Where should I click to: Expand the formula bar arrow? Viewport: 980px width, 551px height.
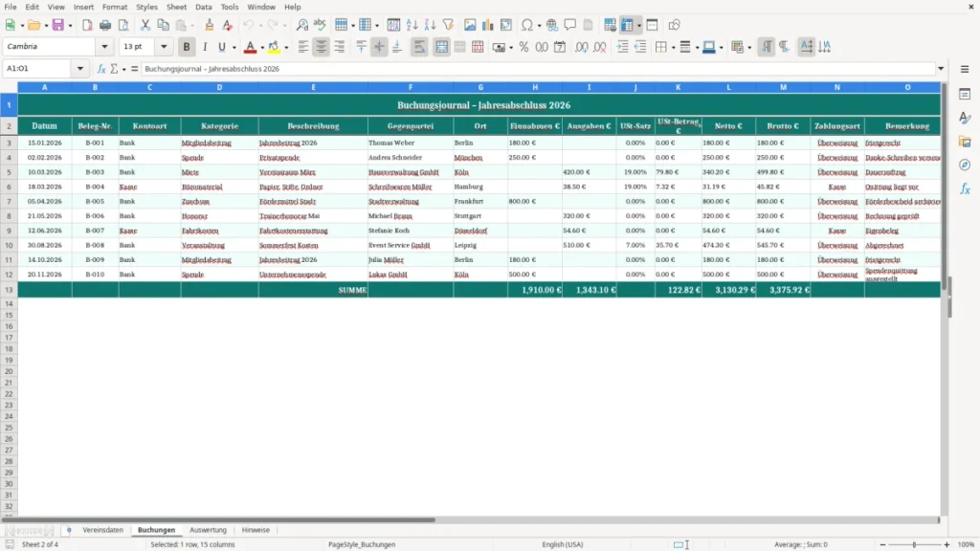click(941, 69)
